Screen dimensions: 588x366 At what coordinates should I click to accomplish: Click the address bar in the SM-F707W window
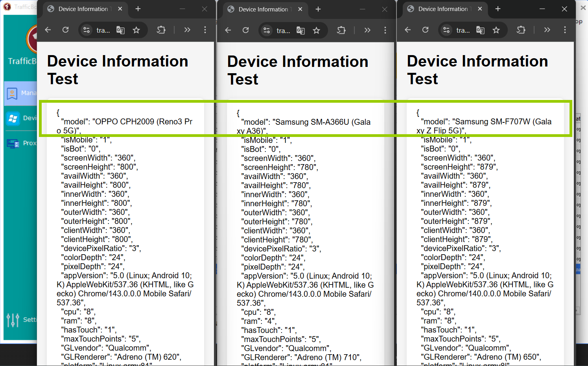[x=463, y=30]
